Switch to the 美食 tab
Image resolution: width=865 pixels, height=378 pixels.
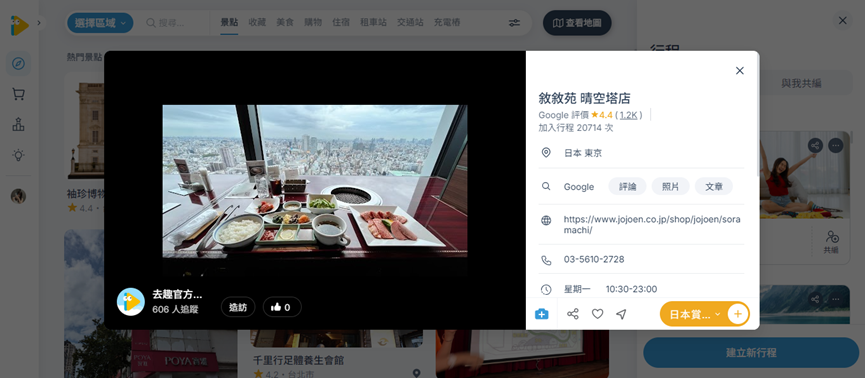coord(285,23)
